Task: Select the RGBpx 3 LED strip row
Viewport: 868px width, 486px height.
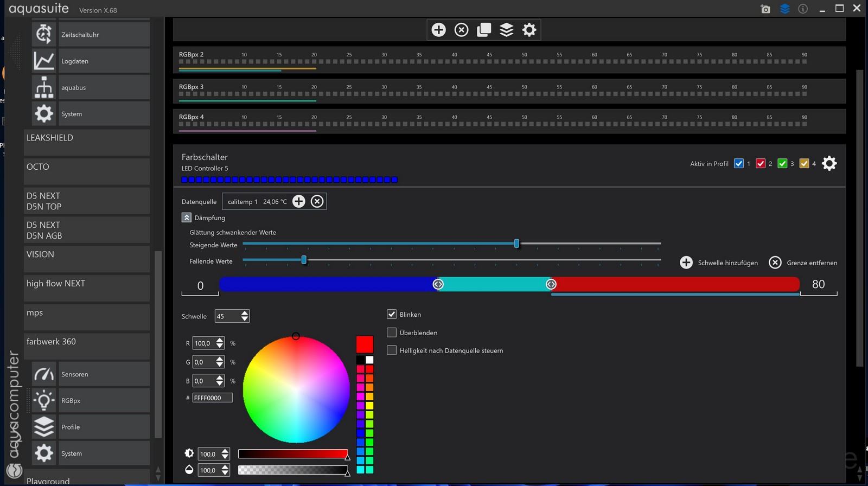Action: click(x=509, y=91)
